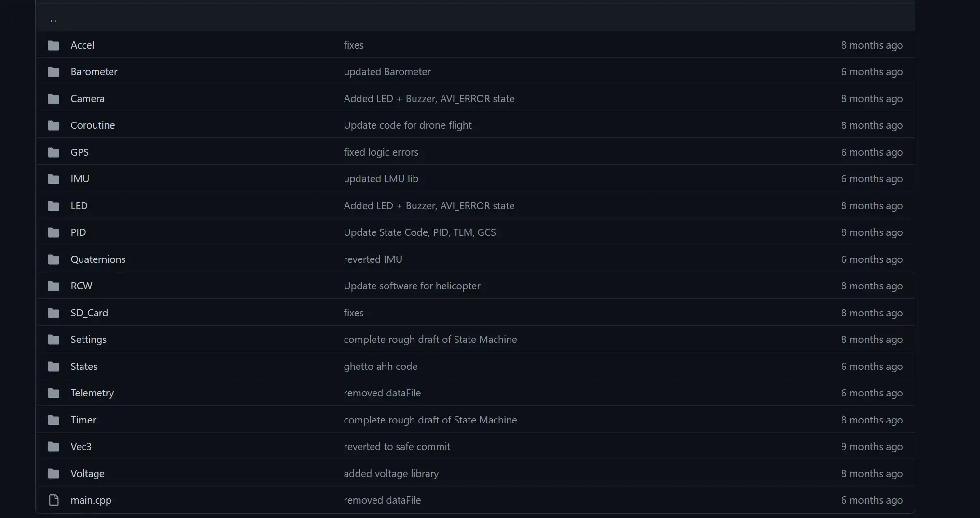The image size is (980, 518).
Task: Click the RCW row's folder icon
Action: pyautogui.click(x=54, y=286)
